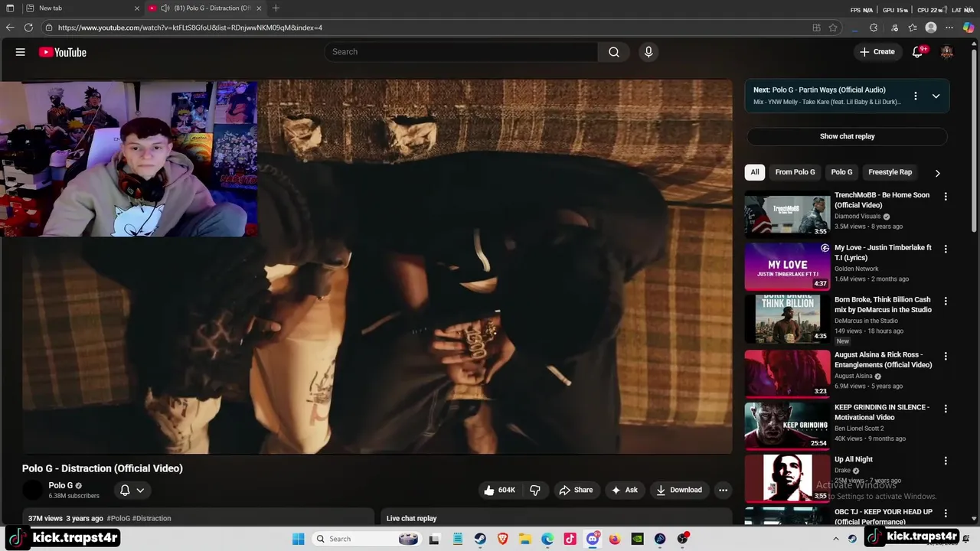Click the main video player area
Screen dimensions: 980x551
coord(377,266)
